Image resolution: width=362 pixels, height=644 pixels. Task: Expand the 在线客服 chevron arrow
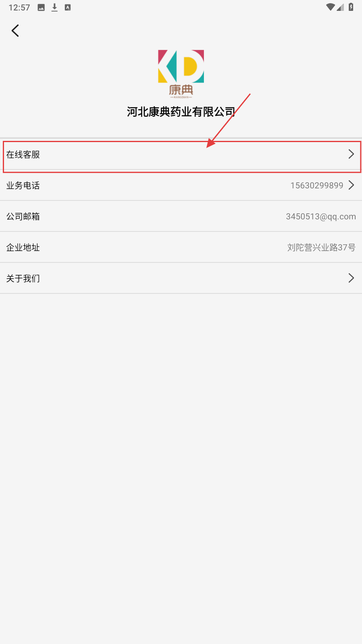click(x=351, y=154)
